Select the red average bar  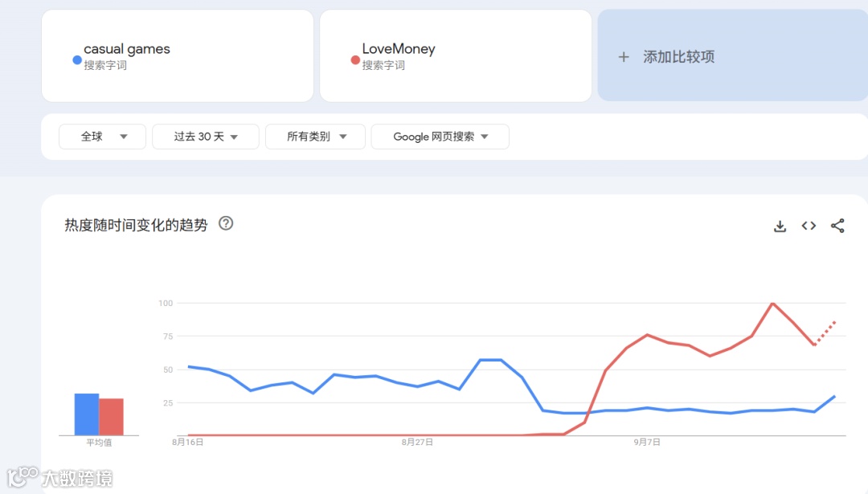(111, 417)
